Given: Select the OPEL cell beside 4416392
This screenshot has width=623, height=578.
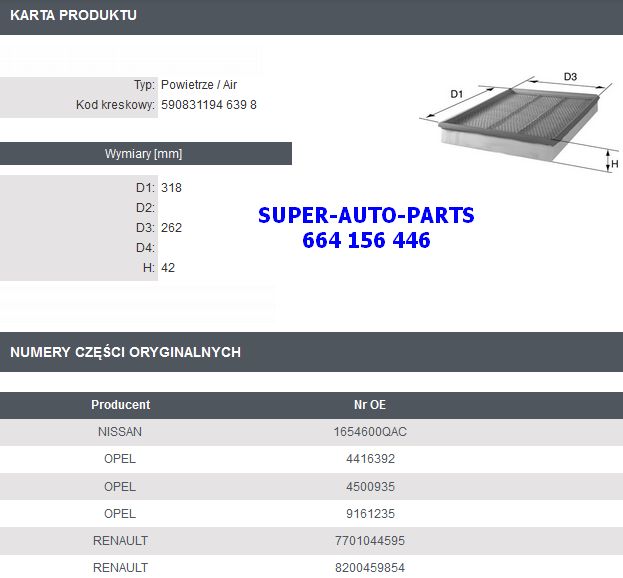Looking at the screenshot, I should coord(120,459).
